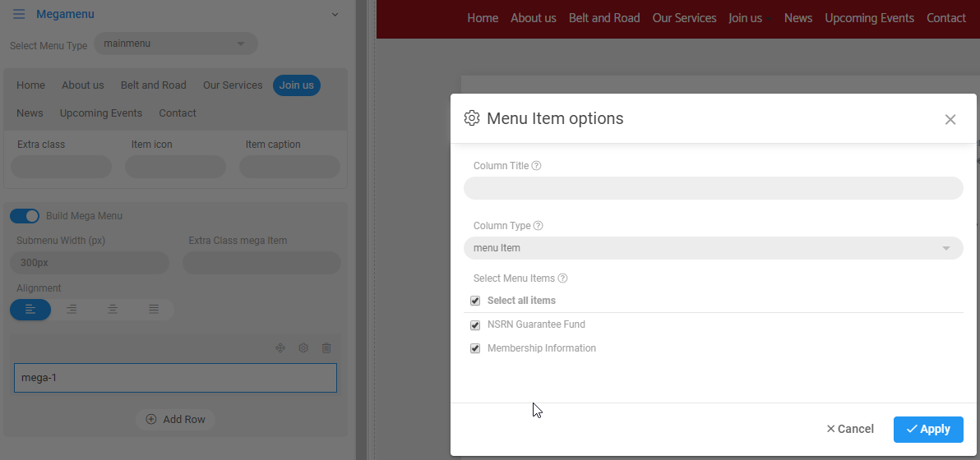Click the Apply button
This screenshot has height=460, width=980.
click(x=927, y=429)
